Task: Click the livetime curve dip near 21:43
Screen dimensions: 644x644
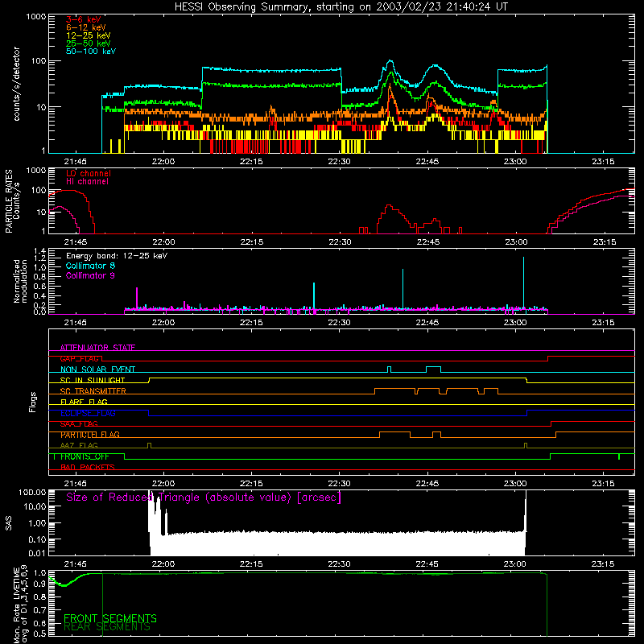Action: click(64, 585)
